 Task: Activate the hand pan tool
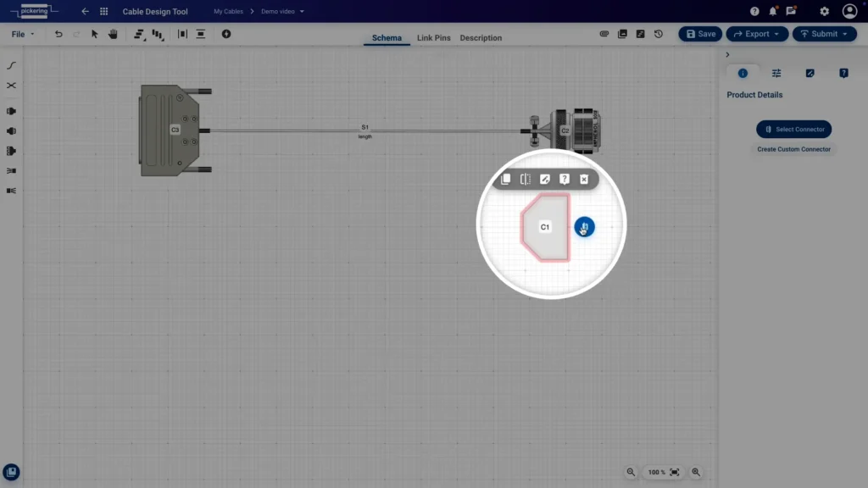113,34
